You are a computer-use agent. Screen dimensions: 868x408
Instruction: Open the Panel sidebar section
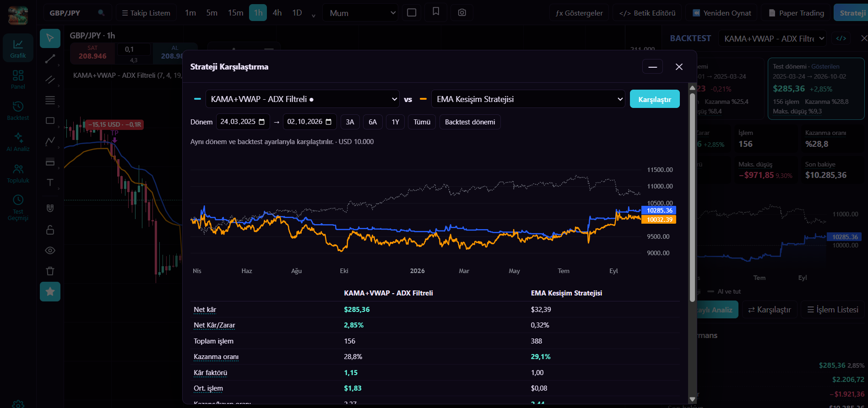[x=18, y=79]
